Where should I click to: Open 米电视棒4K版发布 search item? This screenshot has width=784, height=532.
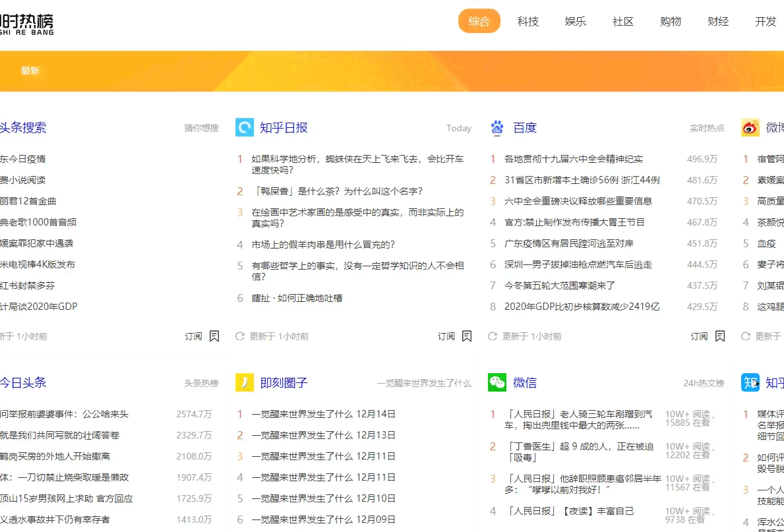click(x=38, y=264)
